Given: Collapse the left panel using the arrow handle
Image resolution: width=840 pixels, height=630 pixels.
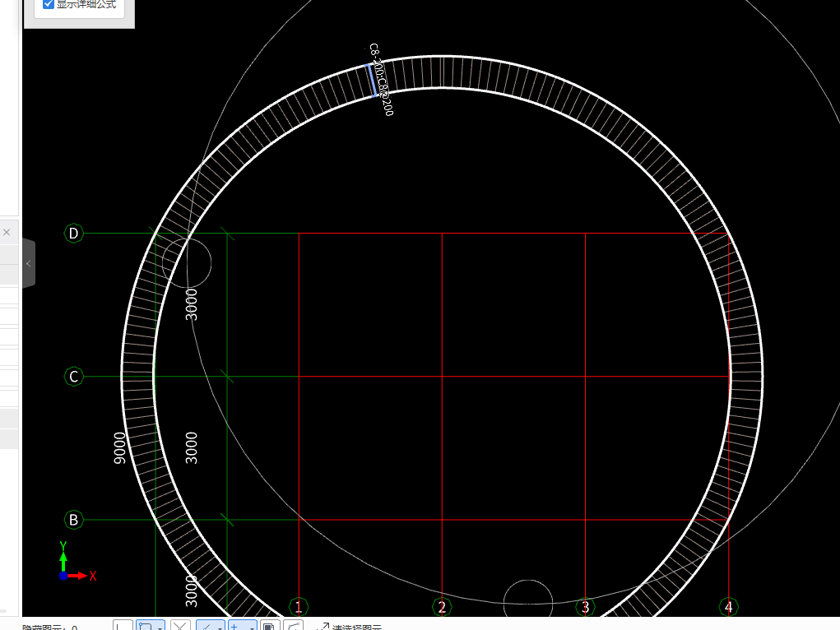Looking at the screenshot, I should pyautogui.click(x=29, y=263).
